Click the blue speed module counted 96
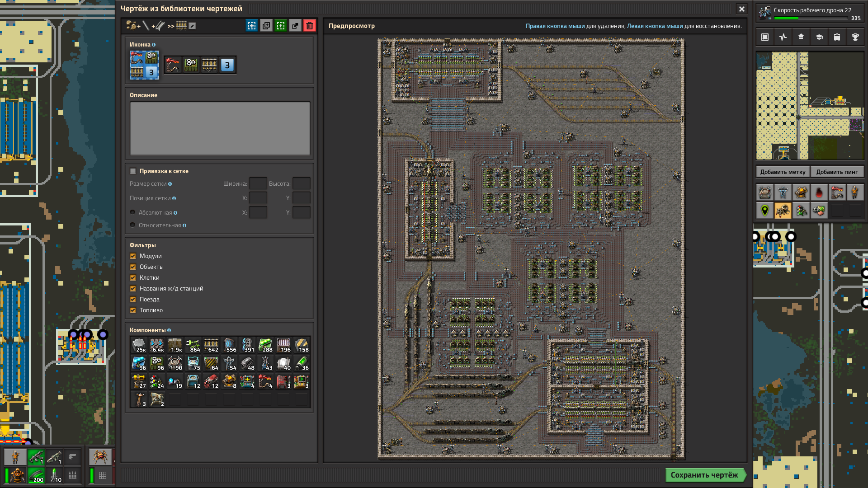Screen dimensions: 868x488 (139, 363)
